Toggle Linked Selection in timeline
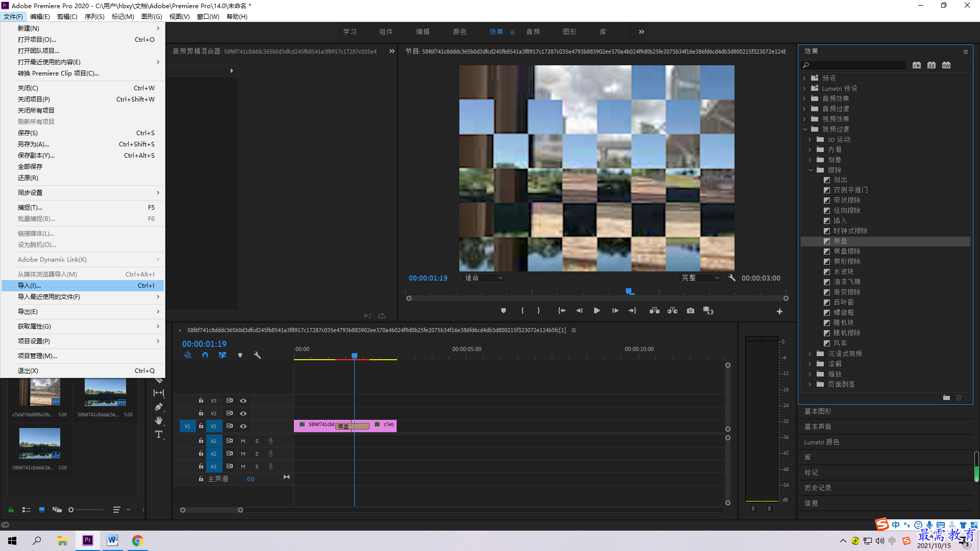980x551 pixels. pos(223,355)
